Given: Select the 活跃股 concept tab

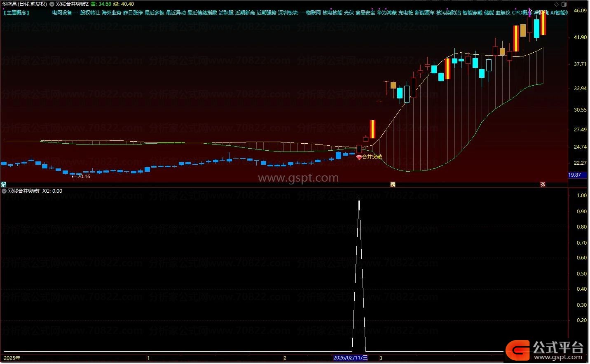Looking at the screenshot, I should tap(226, 13).
